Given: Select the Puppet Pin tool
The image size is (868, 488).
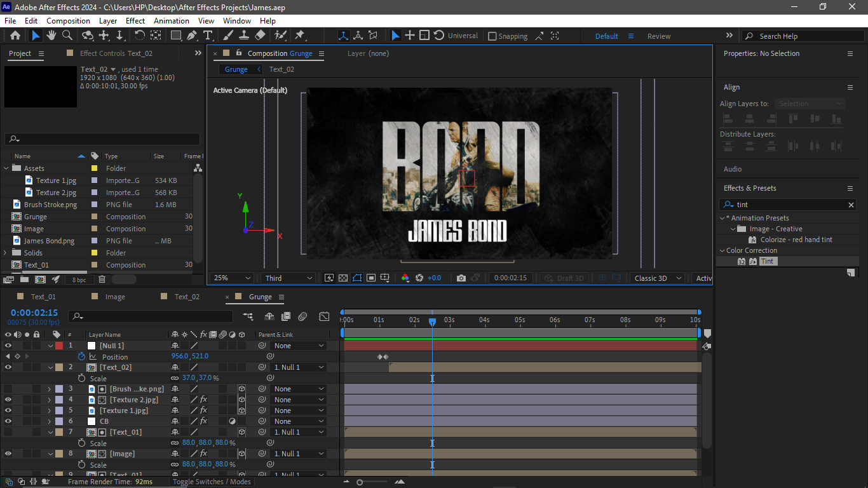Looking at the screenshot, I should click(x=300, y=36).
